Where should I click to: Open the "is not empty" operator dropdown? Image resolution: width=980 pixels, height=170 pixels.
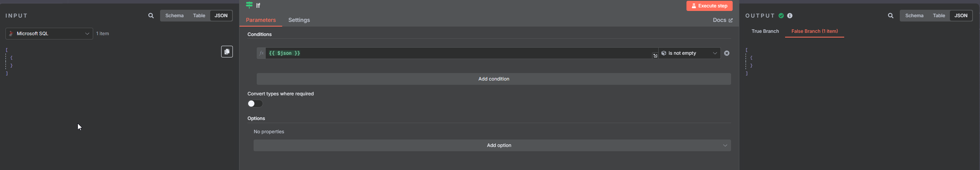690,53
